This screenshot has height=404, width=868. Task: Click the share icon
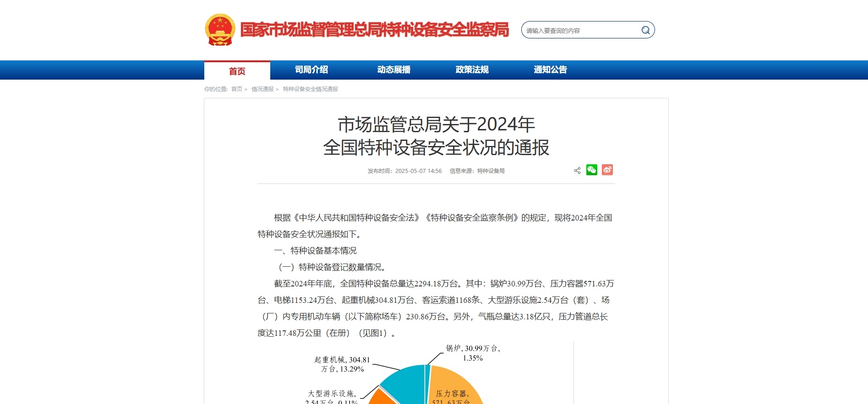tap(577, 171)
